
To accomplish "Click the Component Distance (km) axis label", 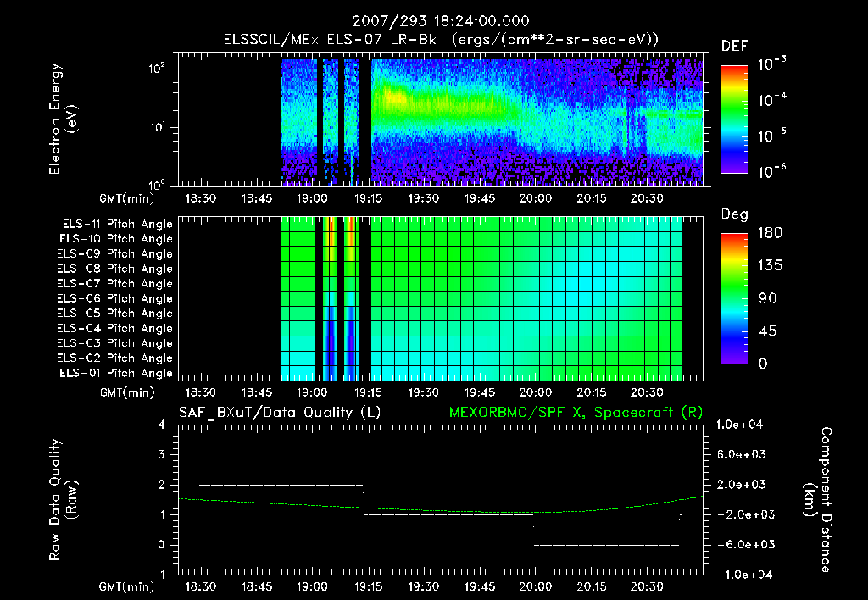I will (818, 500).
